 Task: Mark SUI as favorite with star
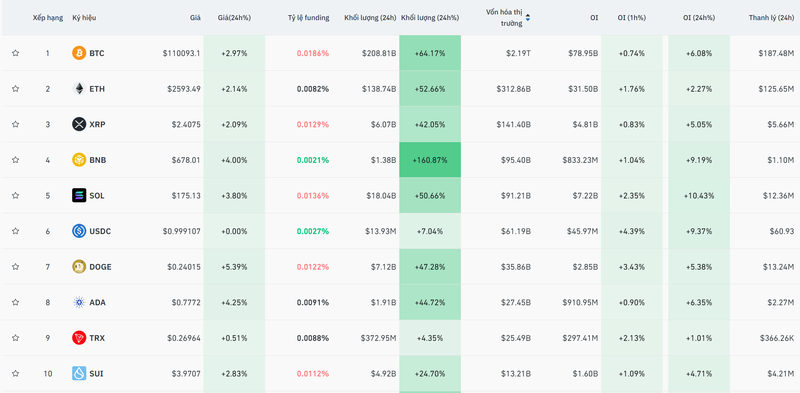pyautogui.click(x=15, y=374)
